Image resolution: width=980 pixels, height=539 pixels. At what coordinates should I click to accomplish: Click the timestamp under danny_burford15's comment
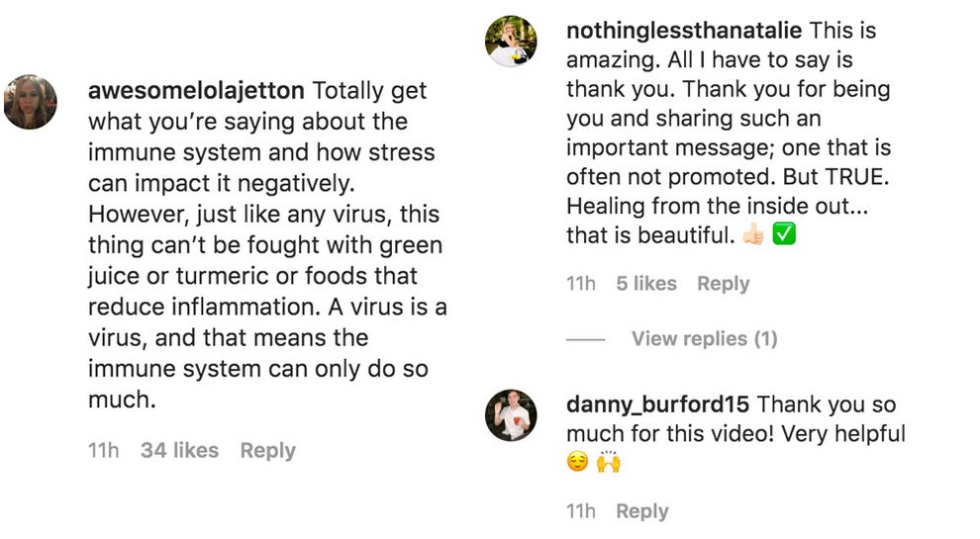581,511
